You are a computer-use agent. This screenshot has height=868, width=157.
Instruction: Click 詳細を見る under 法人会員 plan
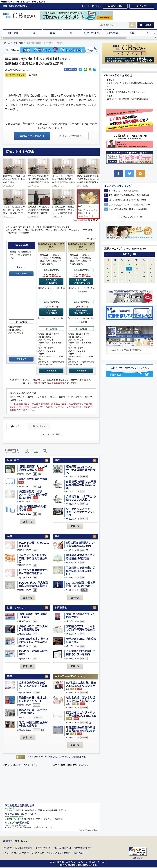(81, 370)
